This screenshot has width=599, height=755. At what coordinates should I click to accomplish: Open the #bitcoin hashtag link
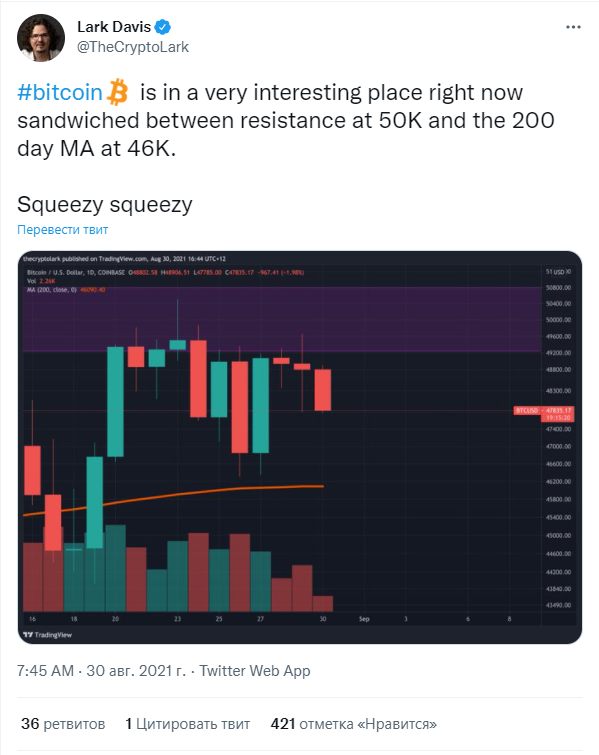click(x=60, y=92)
